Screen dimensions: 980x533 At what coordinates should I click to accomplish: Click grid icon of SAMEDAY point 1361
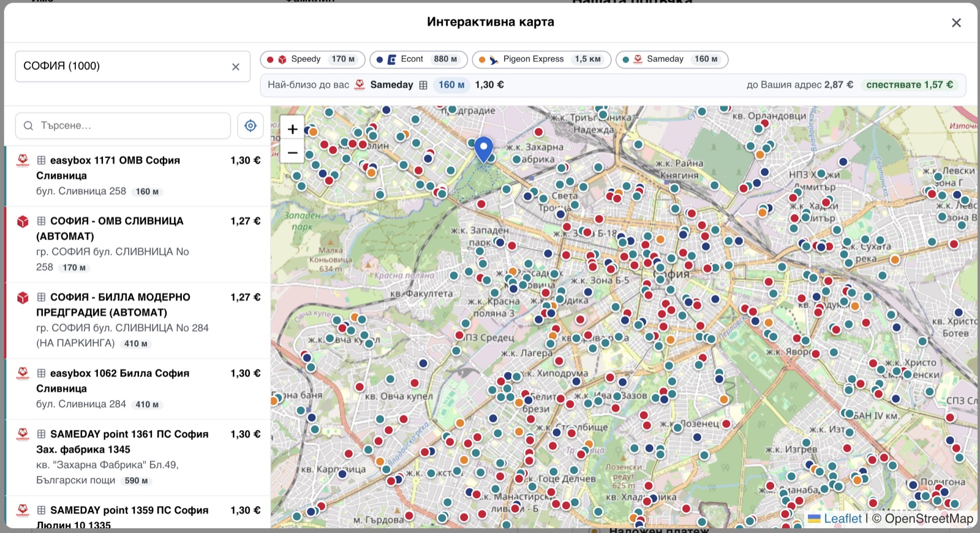[42, 434]
